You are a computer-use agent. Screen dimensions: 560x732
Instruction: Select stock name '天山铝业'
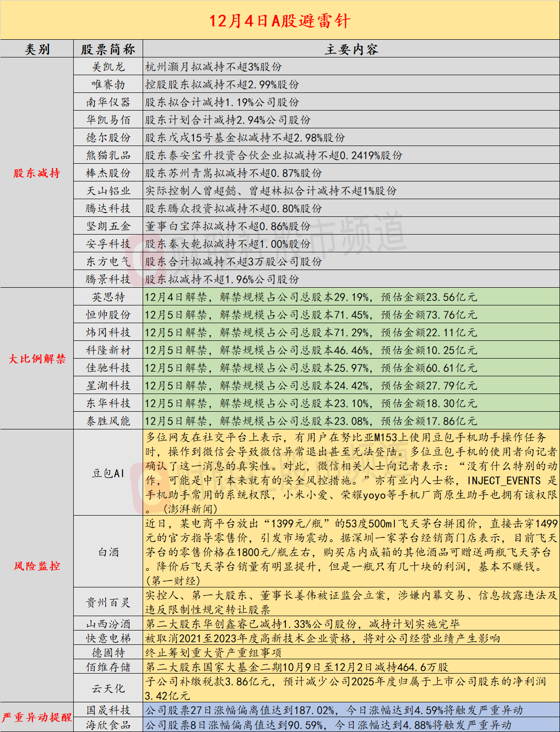(x=108, y=191)
